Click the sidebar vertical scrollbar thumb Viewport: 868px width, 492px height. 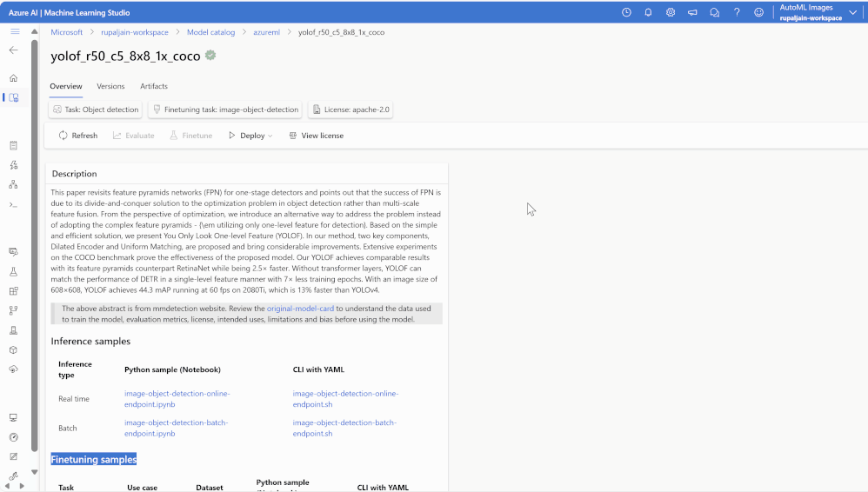[34, 245]
